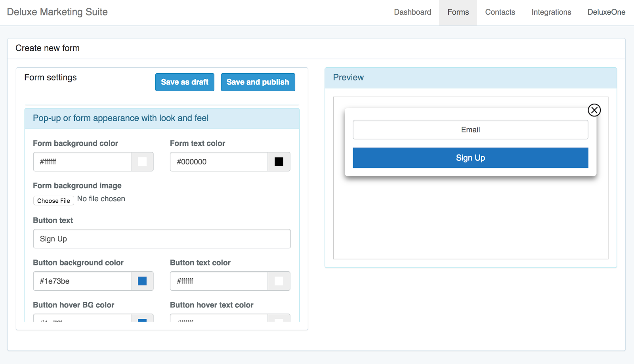The width and height of the screenshot is (634, 364).
Task: Edit the #1e73be button background hex field
Action: coord(82,281)
